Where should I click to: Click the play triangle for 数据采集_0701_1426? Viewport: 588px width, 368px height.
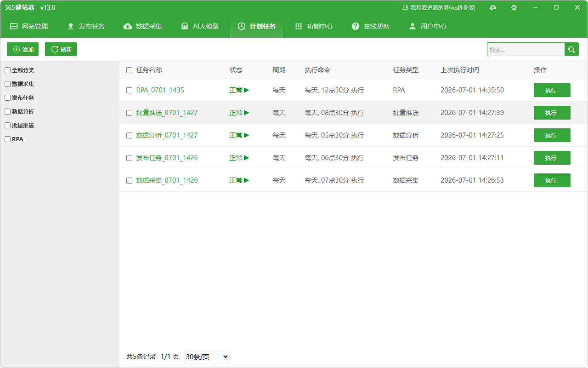[247, 180]
